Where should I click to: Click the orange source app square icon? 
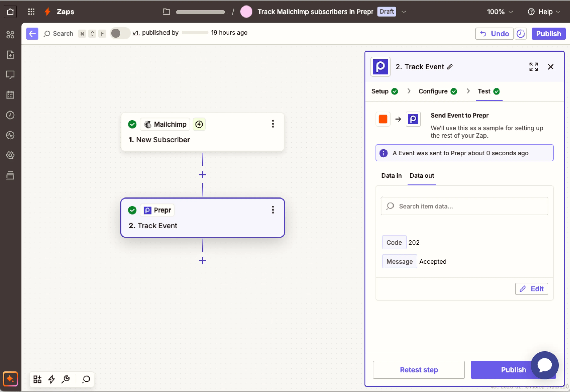383,119
